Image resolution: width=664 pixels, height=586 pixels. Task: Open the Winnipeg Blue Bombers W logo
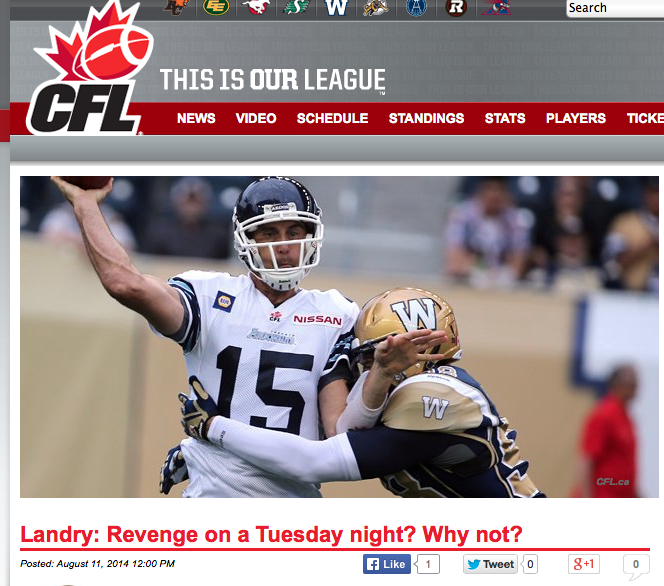[x=336, y=7]
